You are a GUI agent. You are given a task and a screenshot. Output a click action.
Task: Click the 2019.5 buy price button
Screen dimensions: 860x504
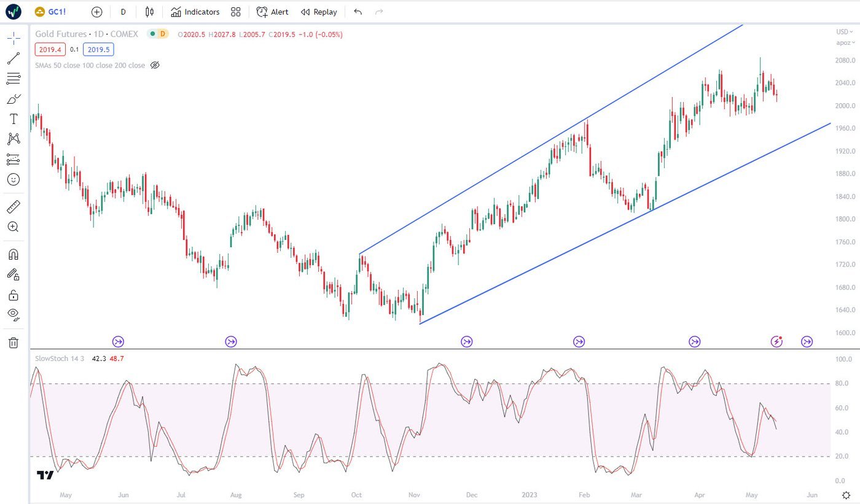tap(98, 50)
